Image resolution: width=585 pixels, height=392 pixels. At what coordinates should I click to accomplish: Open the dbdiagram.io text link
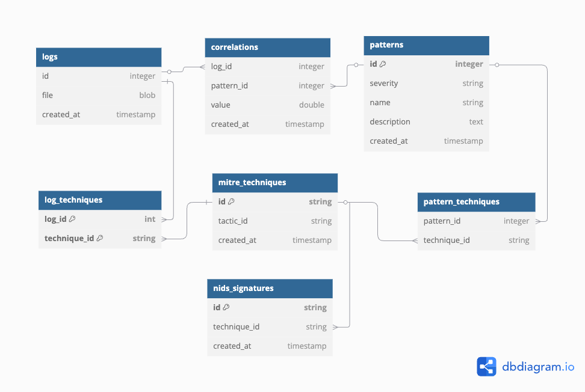click(538, 366)
